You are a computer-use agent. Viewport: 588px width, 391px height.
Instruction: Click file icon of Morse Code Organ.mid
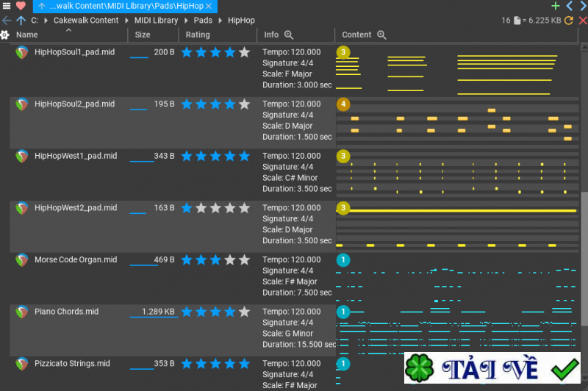(x=22, y=259)
